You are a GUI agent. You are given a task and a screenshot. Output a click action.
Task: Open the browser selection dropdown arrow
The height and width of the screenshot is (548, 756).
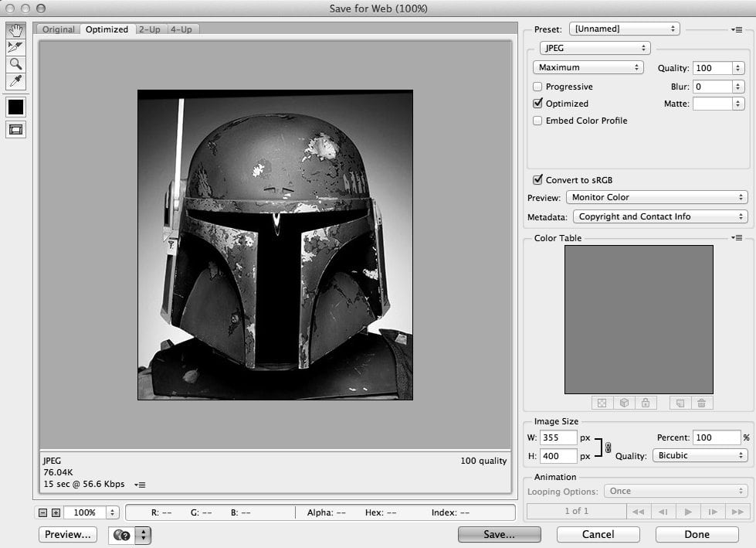coord(143,535)
